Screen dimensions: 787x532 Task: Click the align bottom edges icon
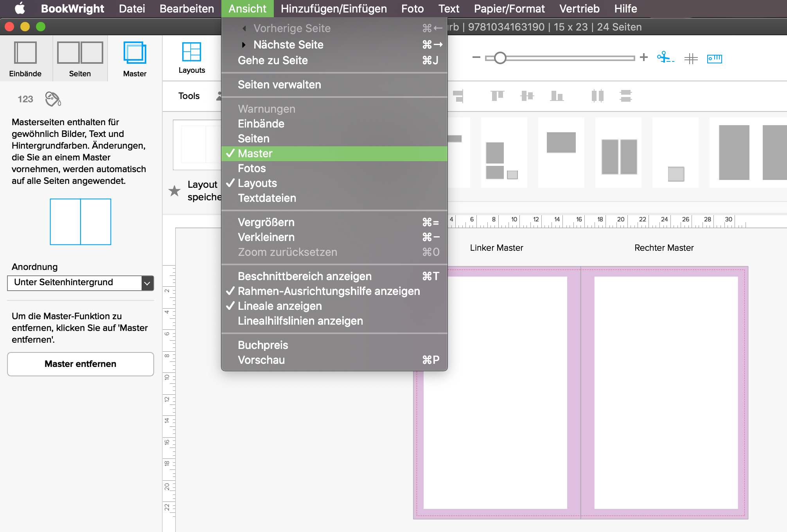pyautogui.click(x=557, y=95)
